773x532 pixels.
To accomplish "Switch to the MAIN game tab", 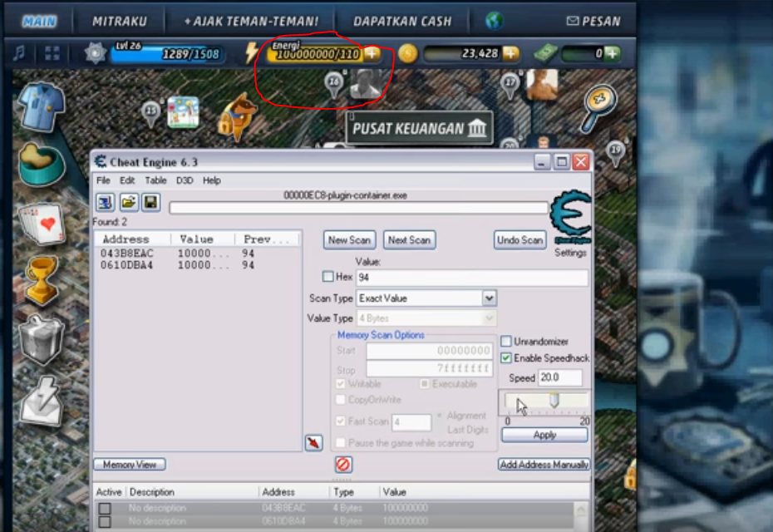I will [39, 22].
